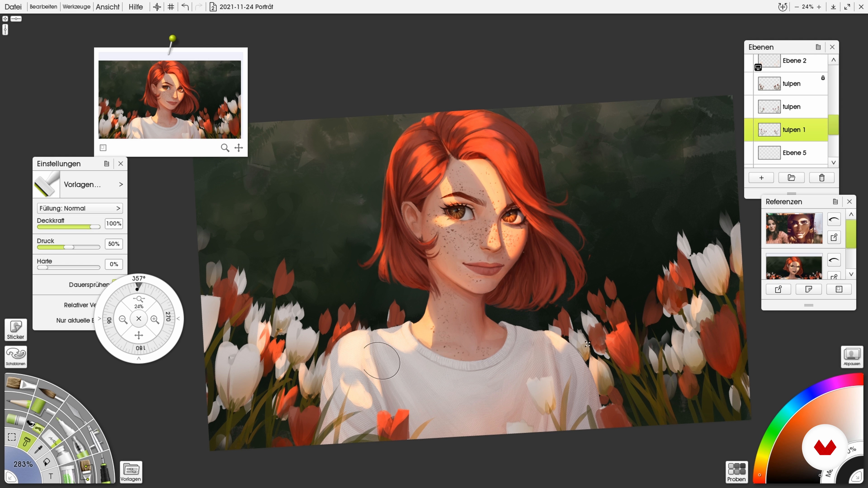
Task: Select the fill bucket tool
Action: pyautogui.click(x=47, y=462)
